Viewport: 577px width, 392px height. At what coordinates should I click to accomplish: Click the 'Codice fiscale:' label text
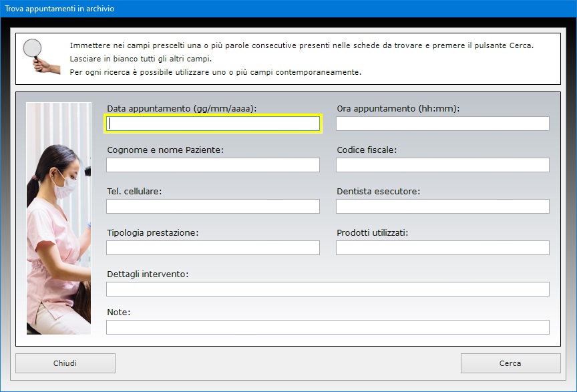coord(367,150)
